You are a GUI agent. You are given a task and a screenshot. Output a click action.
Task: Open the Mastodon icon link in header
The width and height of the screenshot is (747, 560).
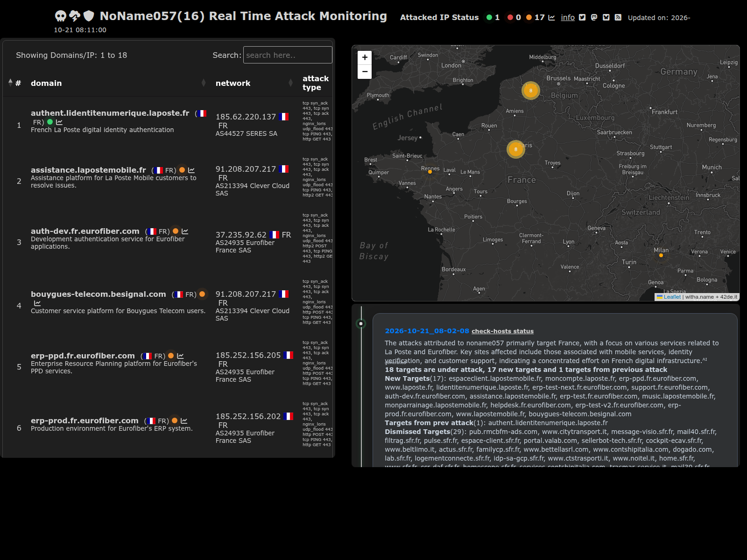click(x=594, y=17)
